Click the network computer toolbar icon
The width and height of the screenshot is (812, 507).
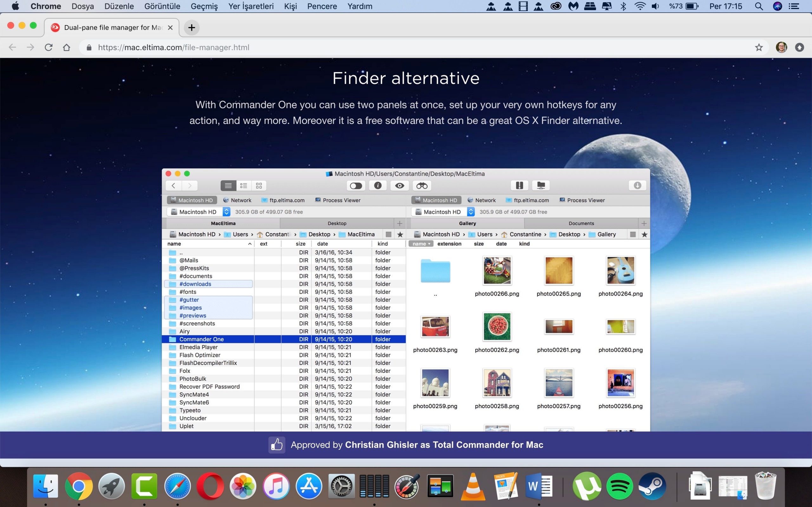pos(540,185)
